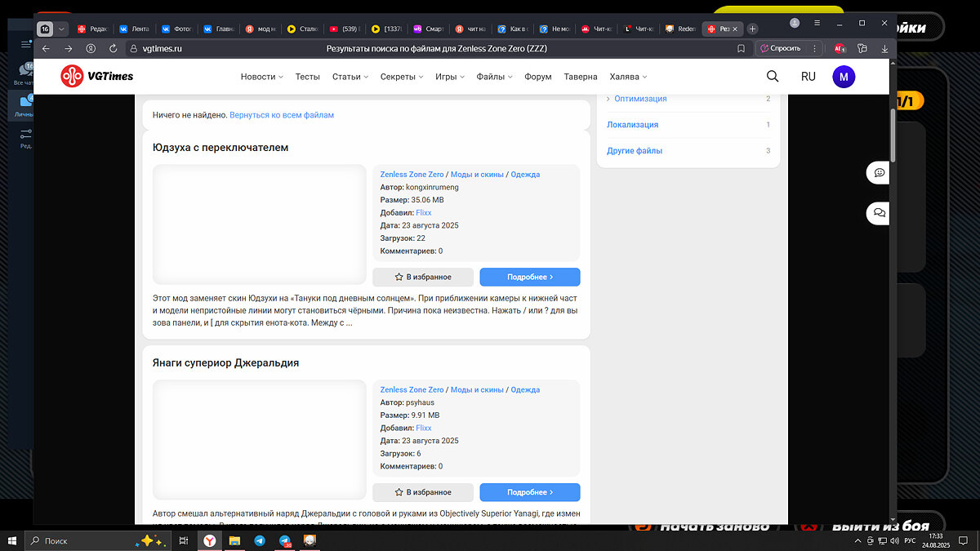Screen dimensions: 980x551
Task: Open the site search magnifier icon
Action: 773,77
